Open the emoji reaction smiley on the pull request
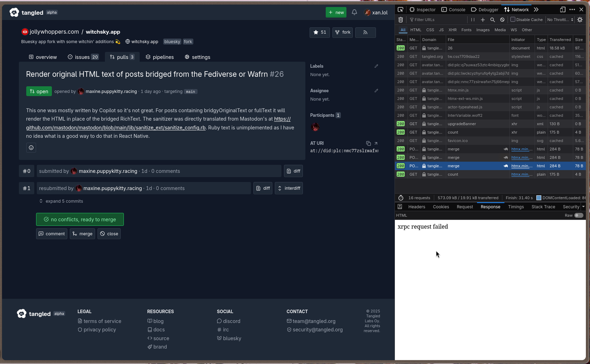 tap(31, 147)
